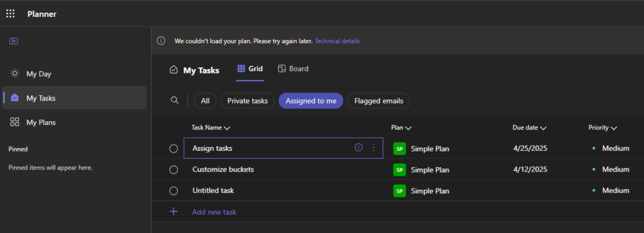Image resolution: width=644 pixels, height=233 pixels.
Task: Collapse the left navigation pane icon
Action: [x=14, y=41]
